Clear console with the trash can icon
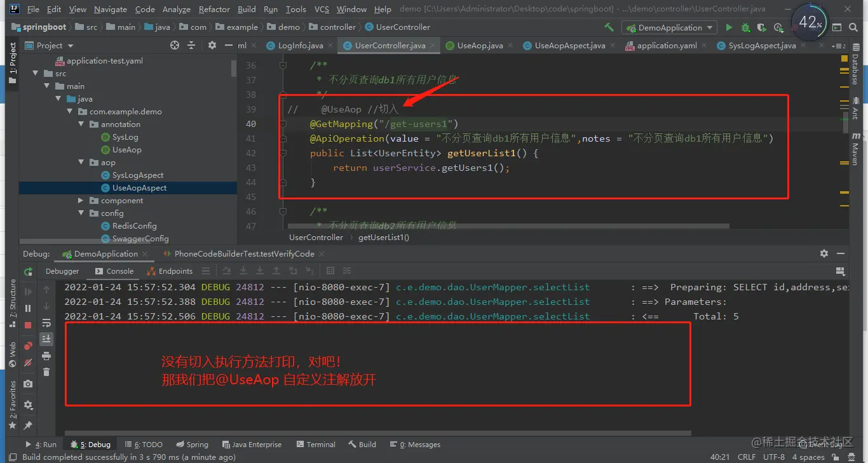This screenshot has width=868, height=463. tap(46, 372)
